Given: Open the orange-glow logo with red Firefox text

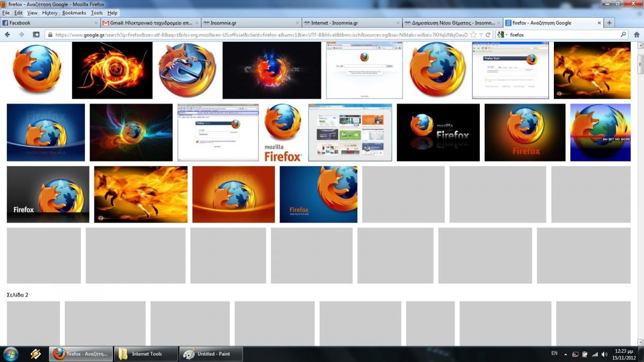Looking at the screenshot, I should point(525,132).
